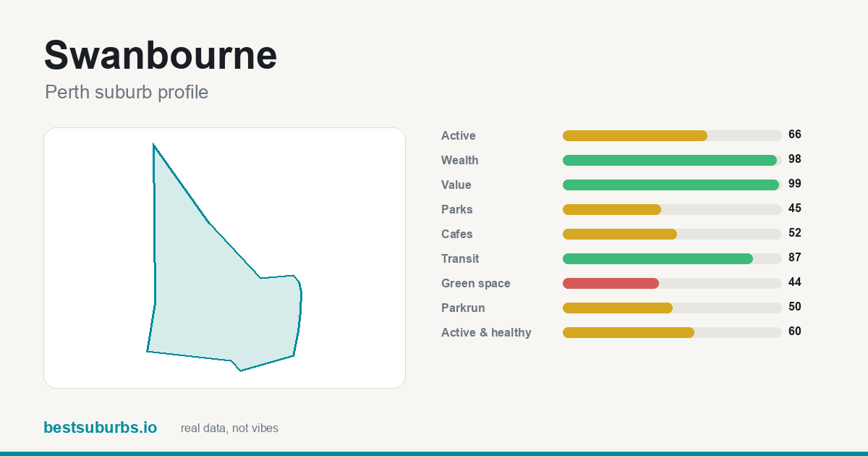The height and width of the screenshot is (456, 868).
Task: Click the Green space score value 44
Action: [795, 282]
